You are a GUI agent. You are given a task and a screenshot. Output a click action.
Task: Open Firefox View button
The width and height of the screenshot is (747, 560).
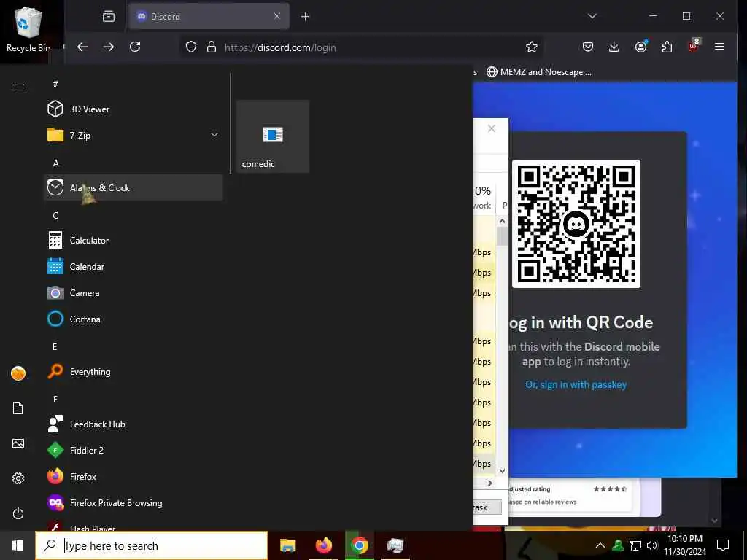click(109, 17)
